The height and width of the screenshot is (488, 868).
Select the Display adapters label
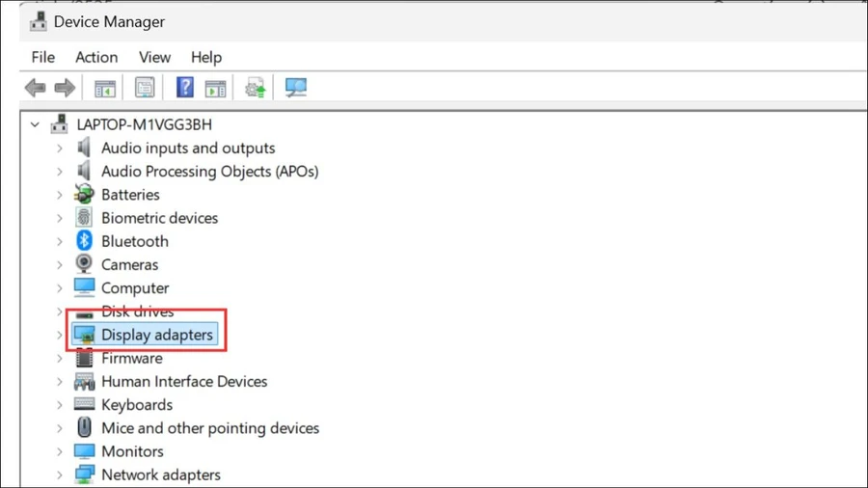point(157,335)
